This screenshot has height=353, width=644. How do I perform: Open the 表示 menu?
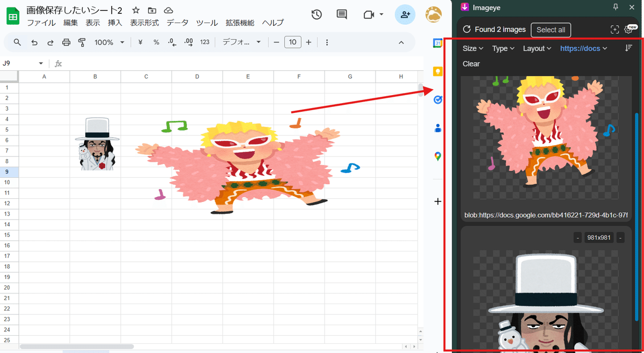click(93, 23)
